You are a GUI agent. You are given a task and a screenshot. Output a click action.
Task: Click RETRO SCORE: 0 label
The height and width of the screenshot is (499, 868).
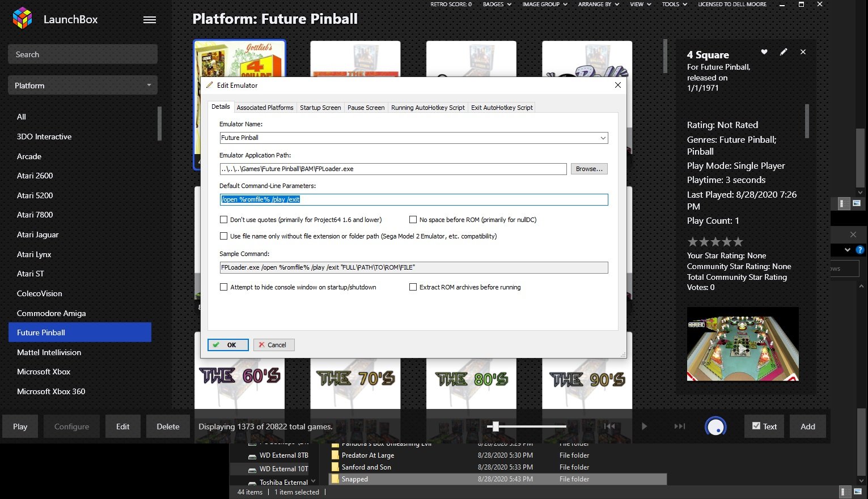(451, 4)
